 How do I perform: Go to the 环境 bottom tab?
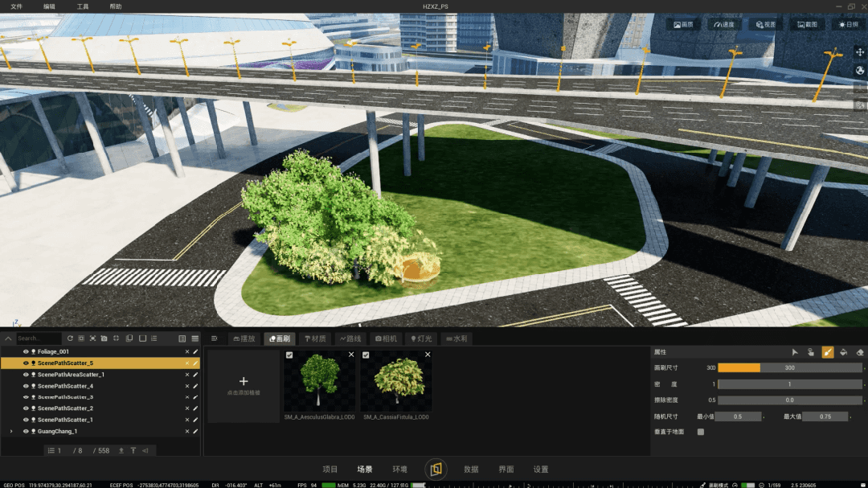coord(399,470)
